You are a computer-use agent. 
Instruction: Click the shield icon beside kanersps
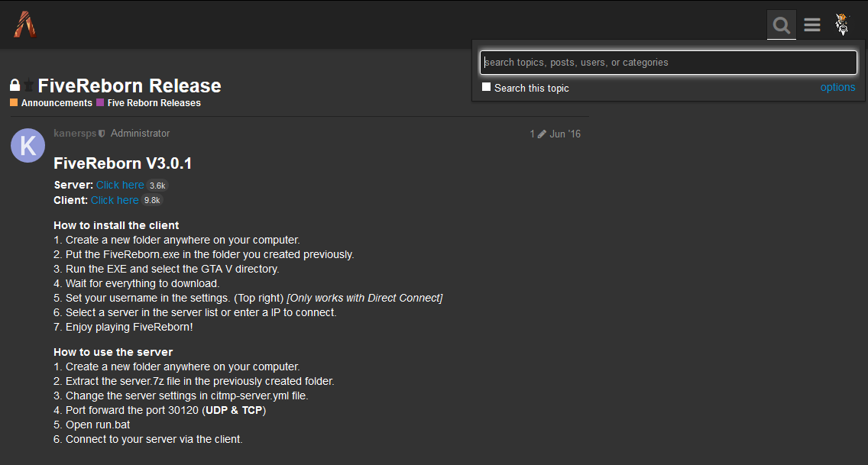(x=102, y=133)
